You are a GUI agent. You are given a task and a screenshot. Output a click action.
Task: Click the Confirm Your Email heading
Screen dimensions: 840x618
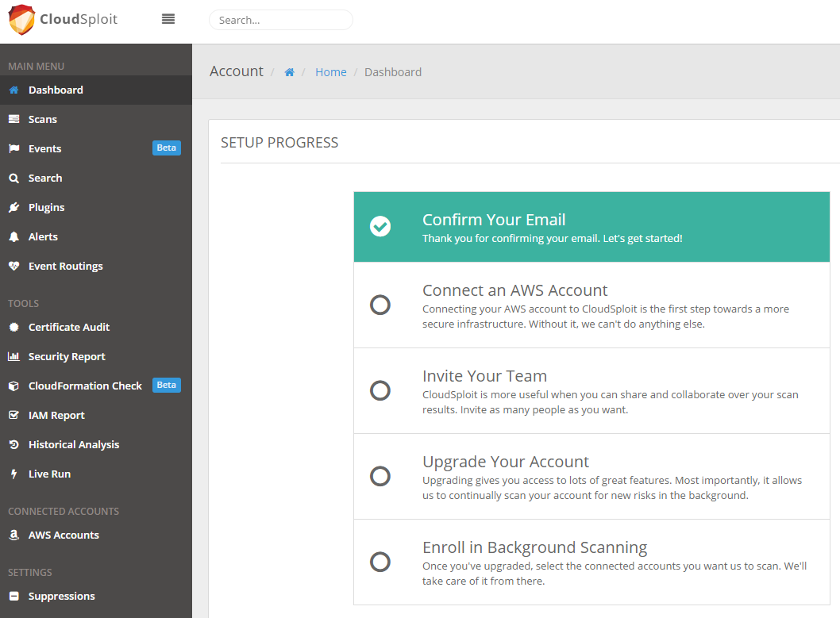[493, 220]
